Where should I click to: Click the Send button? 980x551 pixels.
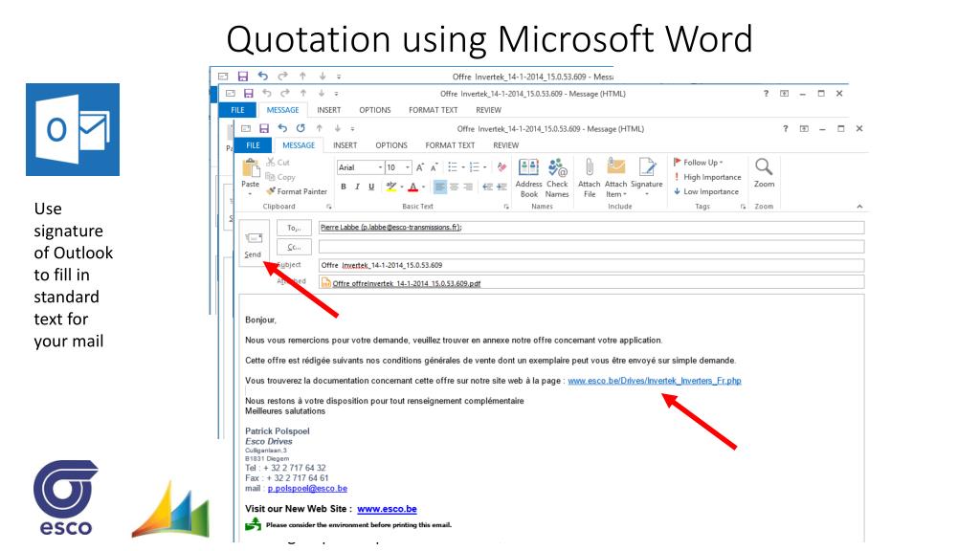(x=253, y=244)
